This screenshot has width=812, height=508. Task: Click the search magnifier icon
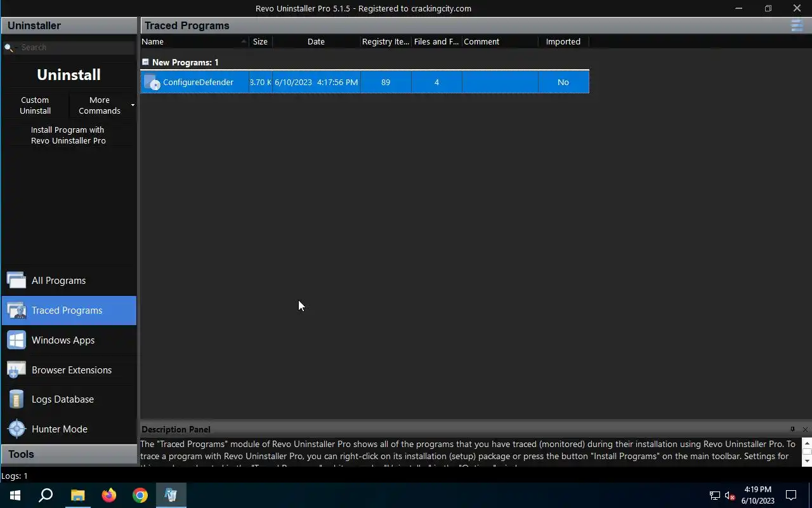pos(9,48)
